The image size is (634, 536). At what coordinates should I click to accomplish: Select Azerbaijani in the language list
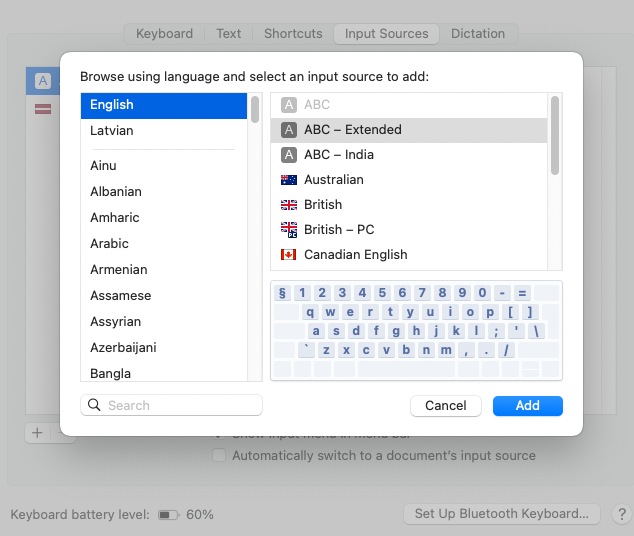(x=164, y=347)
